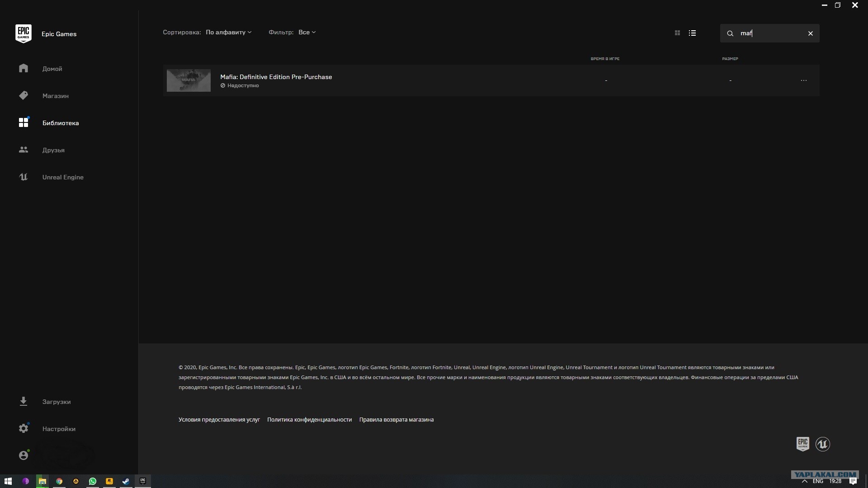The height and width of the screenshot is (488, 868).
Task: Select Mafia: Definitive Edition Pre-Purchase title
Action: [276, 77]
